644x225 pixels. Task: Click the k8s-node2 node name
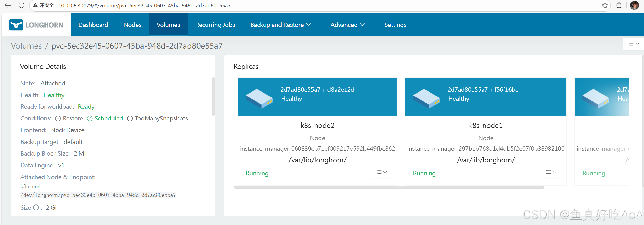tap(317, 125)
